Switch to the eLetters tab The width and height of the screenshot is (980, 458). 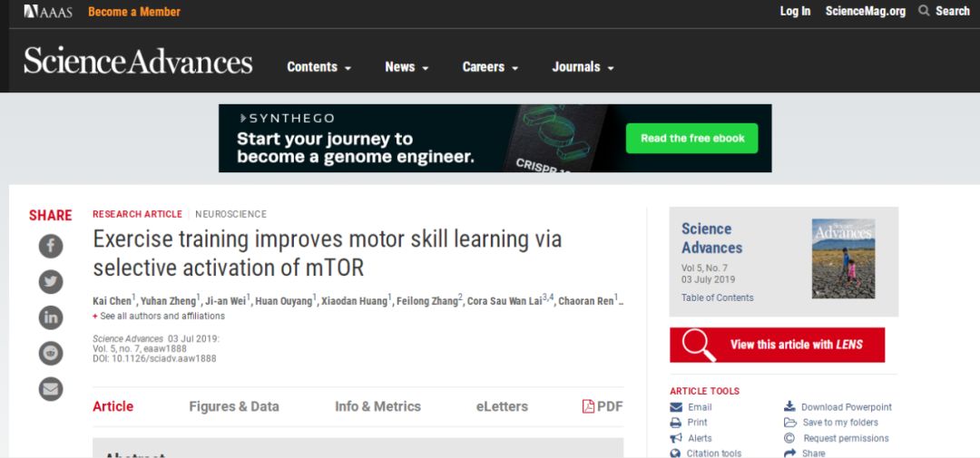coord(502,407)
